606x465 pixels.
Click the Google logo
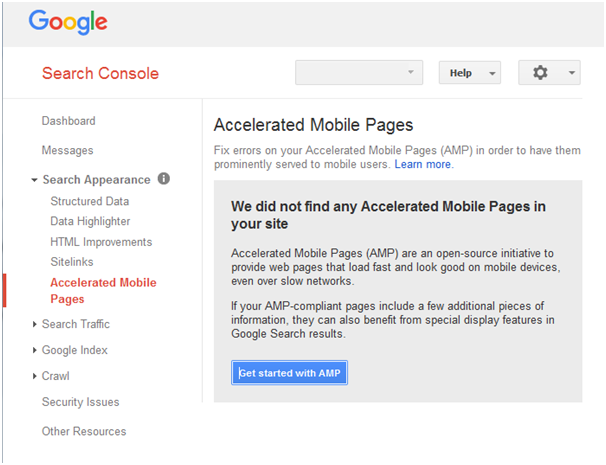coord(68,22)
